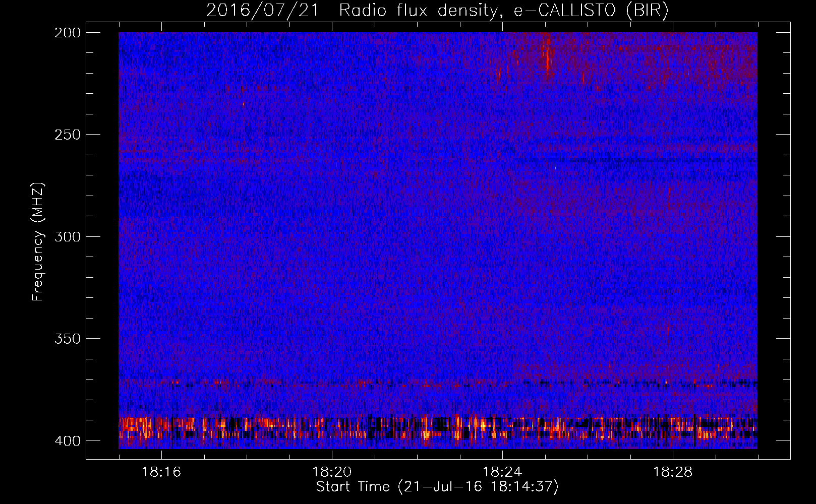Click the 18:16 time tick label
Viewport: 816px width, 504px height.
(161, 472)
